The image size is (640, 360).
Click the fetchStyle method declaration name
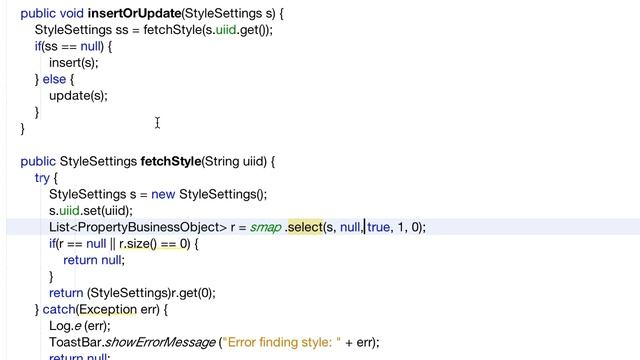click(171, 162)
